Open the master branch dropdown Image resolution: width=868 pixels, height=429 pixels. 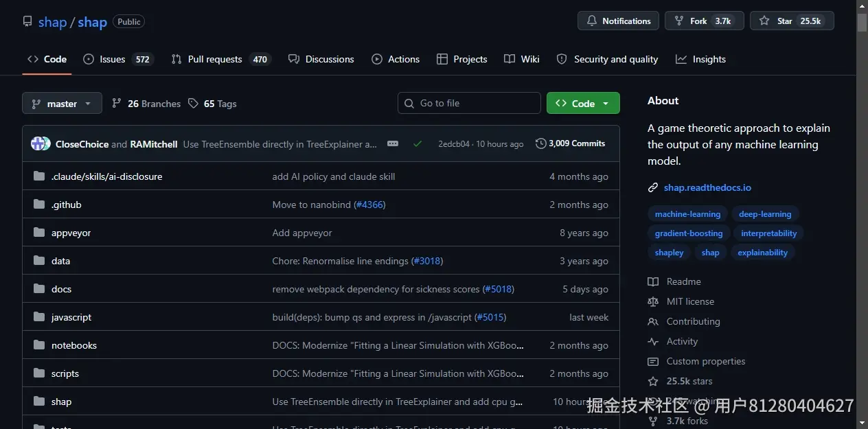coord(62,104)
